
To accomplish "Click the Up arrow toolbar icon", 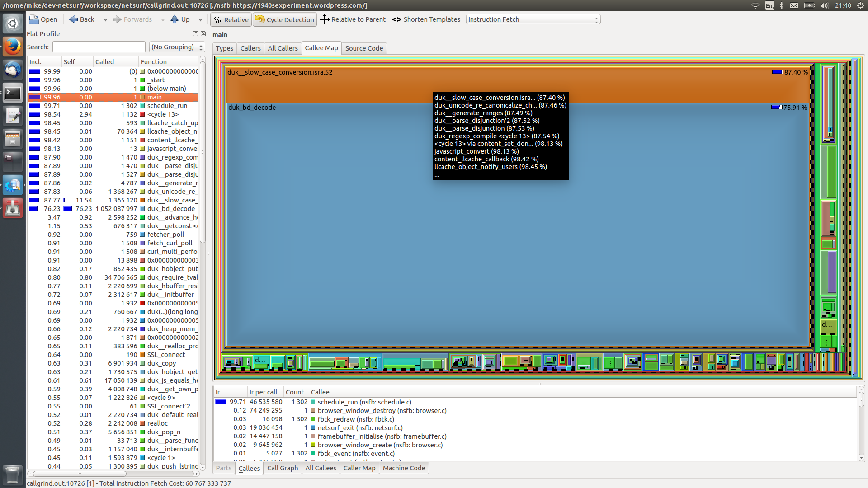I will pos(175,19).
